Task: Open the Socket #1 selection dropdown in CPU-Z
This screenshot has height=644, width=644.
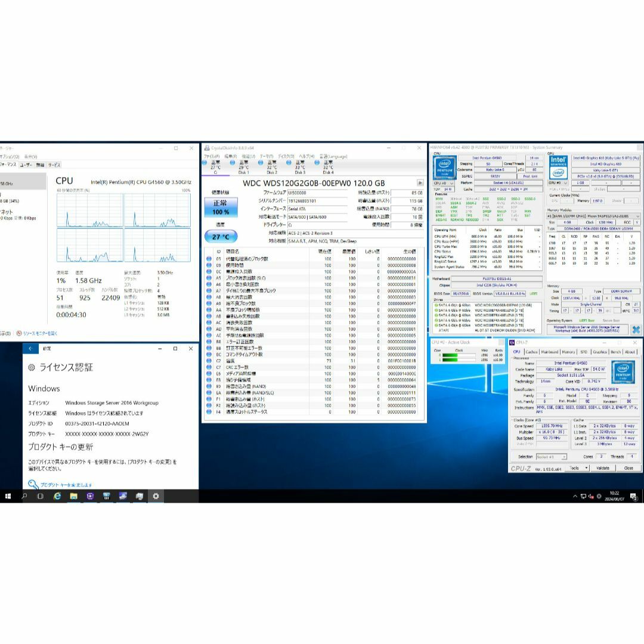Action: pos(552,457)
